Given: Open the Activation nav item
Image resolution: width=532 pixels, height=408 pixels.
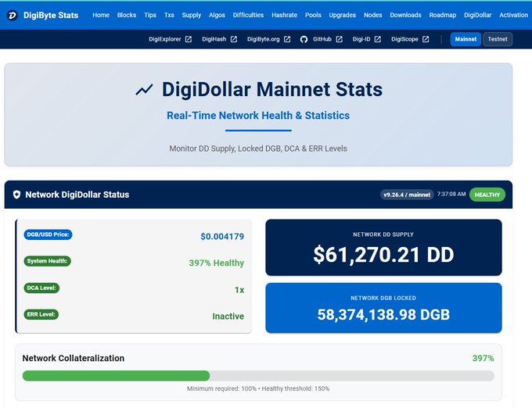Looking at the screenshot, I should click(513, 16).
